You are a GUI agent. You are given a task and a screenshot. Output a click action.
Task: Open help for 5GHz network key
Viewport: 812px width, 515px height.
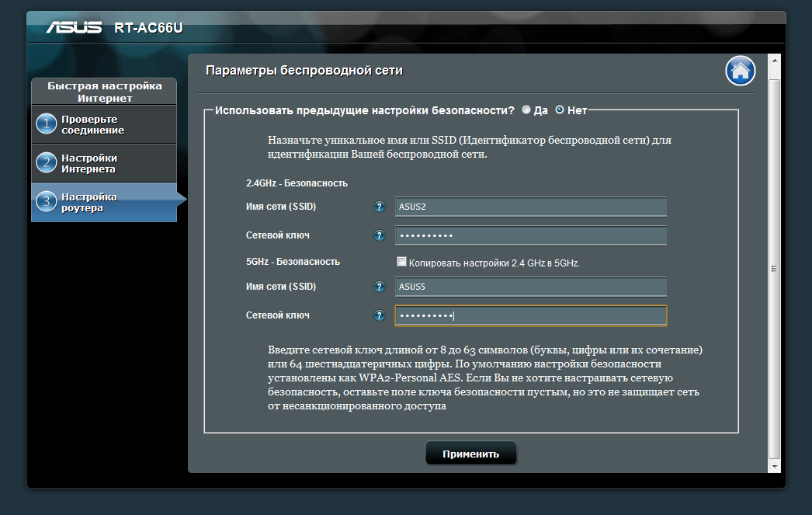click(x=379, y=315)
